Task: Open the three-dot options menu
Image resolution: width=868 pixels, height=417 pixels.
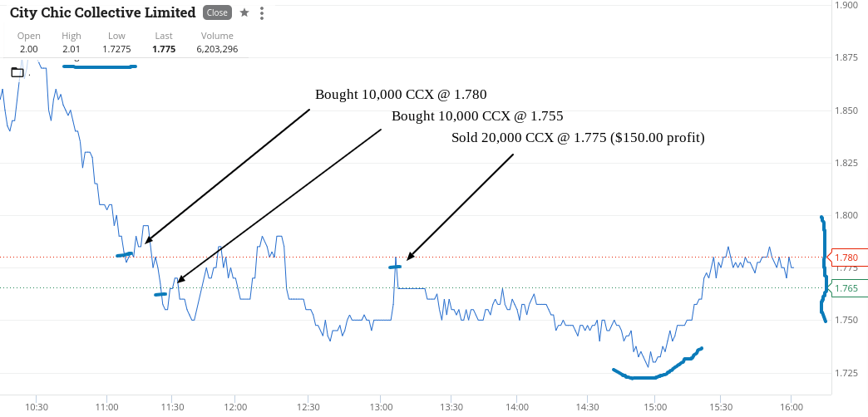Action: pyautogui.click(x=262, y=13)
